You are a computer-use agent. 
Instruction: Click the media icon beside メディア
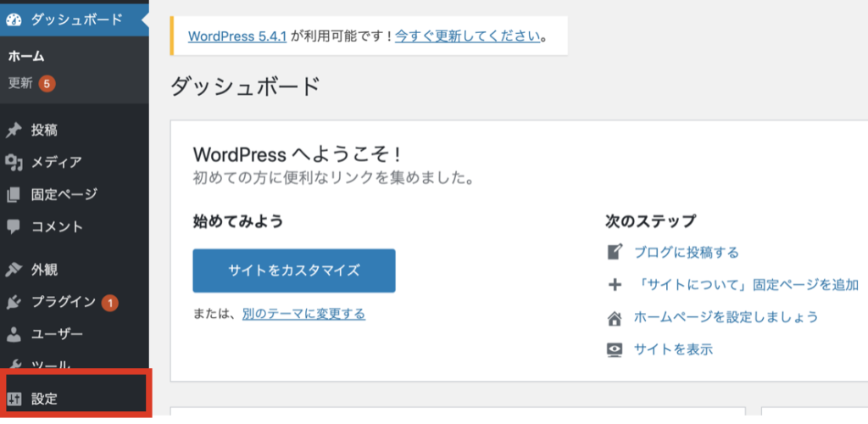14,162
